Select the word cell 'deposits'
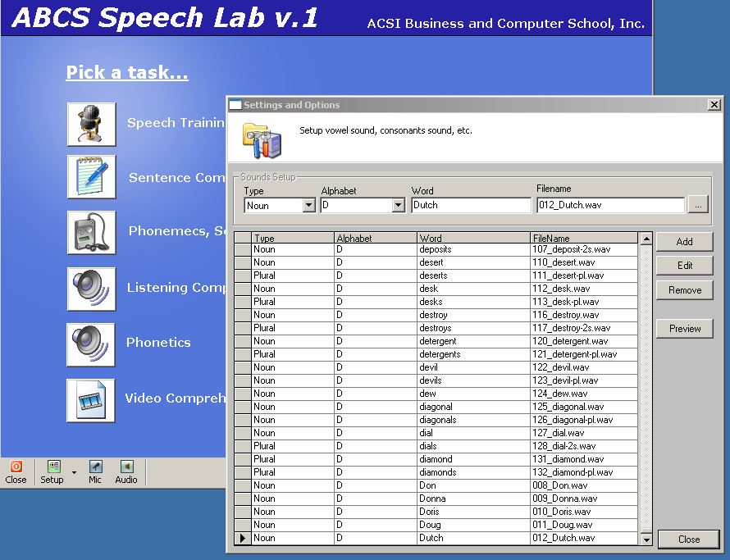The image size is (730, 560). (473, 249)
